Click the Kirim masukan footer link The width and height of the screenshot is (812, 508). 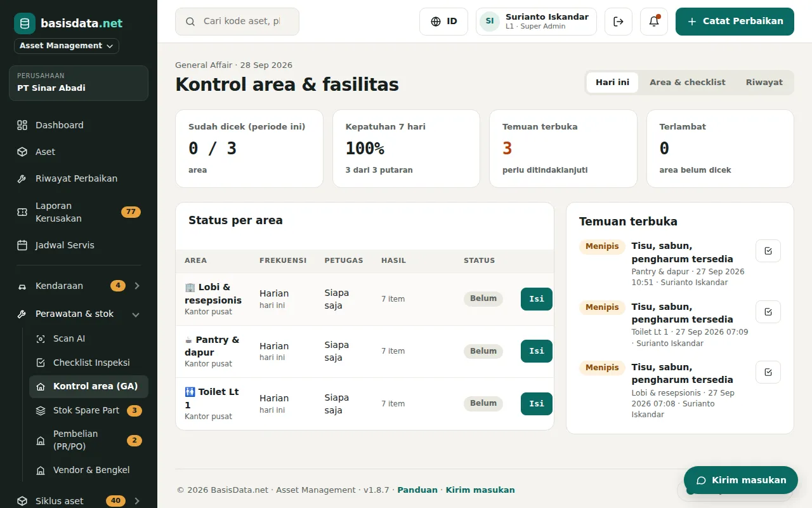480,490
